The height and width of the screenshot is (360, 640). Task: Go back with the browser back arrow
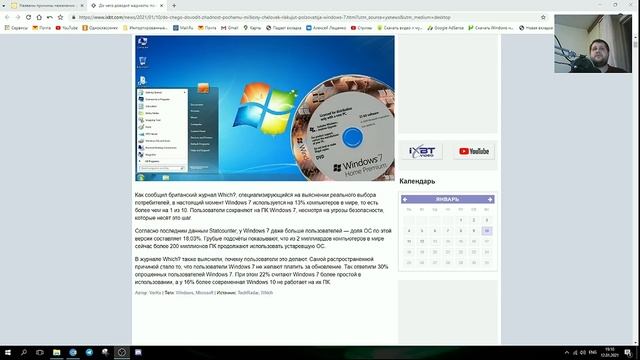point(7,17)
